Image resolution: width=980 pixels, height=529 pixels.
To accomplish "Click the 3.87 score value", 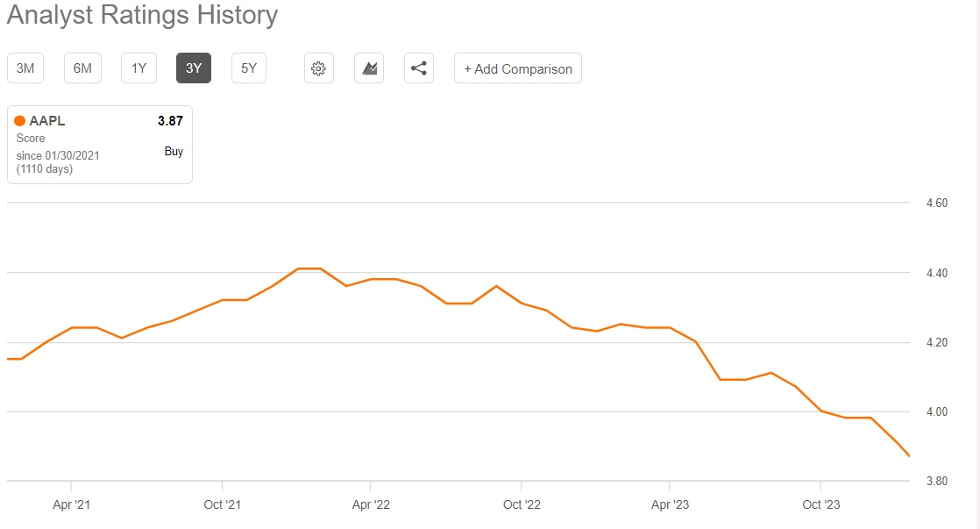I will point(170,121).
